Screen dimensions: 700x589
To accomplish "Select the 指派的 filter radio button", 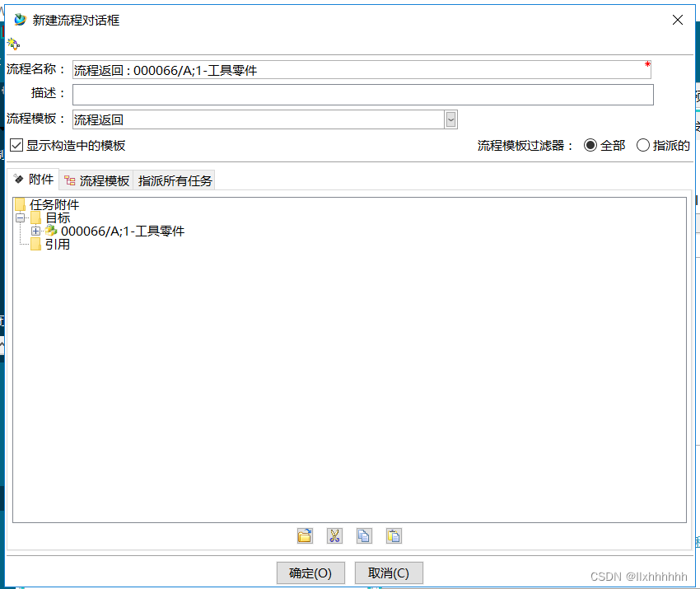I will (643, 145).
